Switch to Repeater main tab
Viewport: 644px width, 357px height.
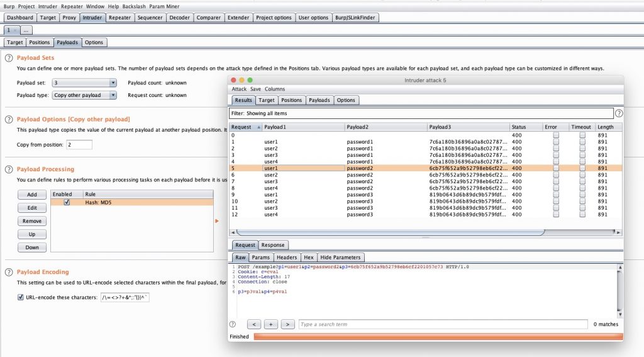(x=119, y=18)
